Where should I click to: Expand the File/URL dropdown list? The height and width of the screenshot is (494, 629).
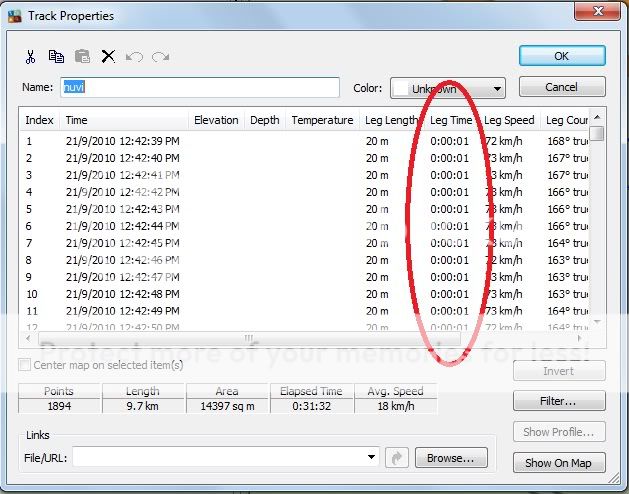[x=372, y=458]
